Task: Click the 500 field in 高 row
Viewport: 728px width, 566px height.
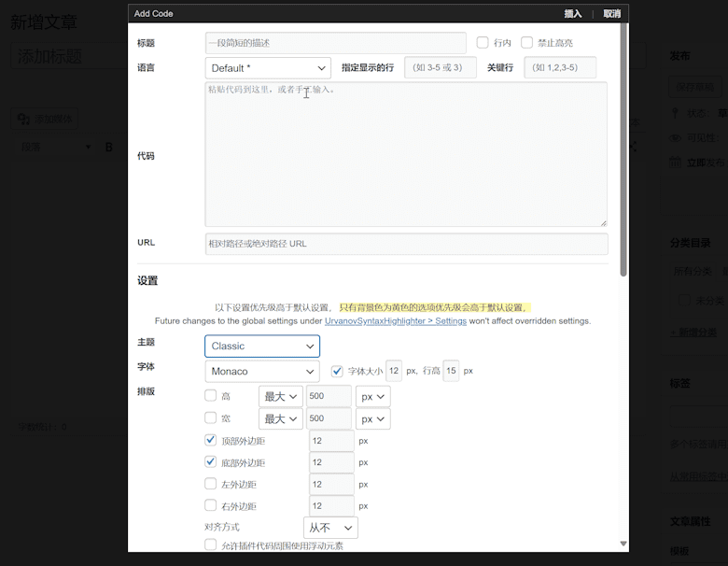Action: point(329,396)
